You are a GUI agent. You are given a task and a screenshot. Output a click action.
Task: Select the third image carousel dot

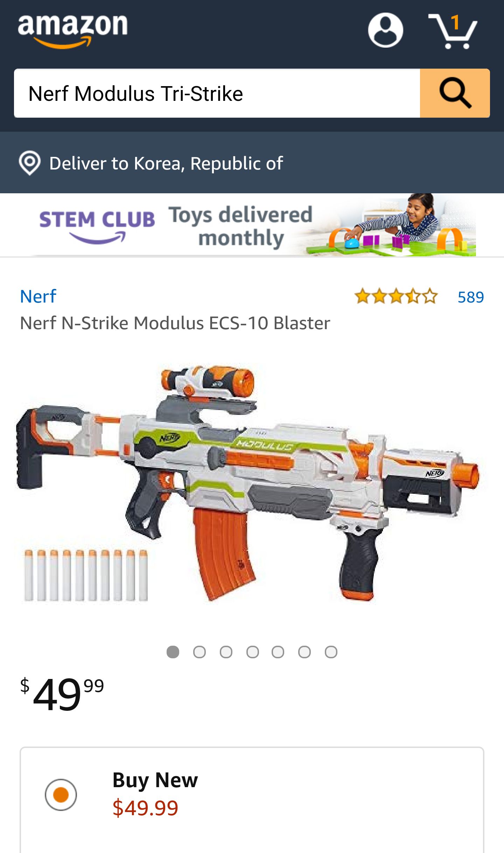pyautogui.click(x=226, y=652)
